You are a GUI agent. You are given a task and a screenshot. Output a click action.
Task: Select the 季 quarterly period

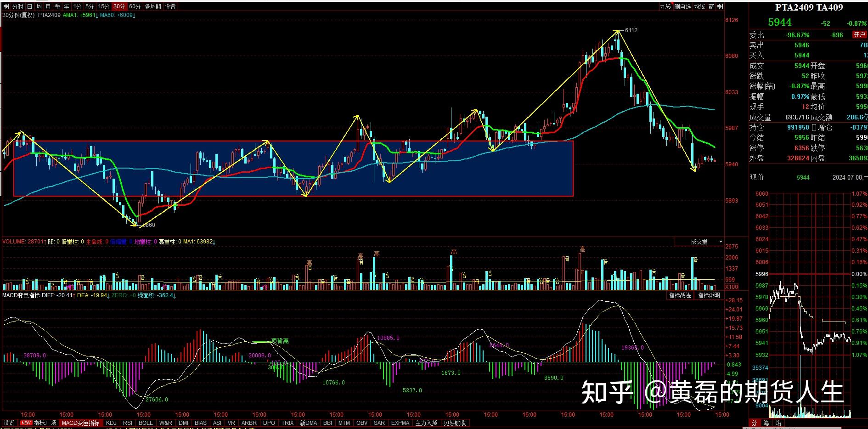57,6
